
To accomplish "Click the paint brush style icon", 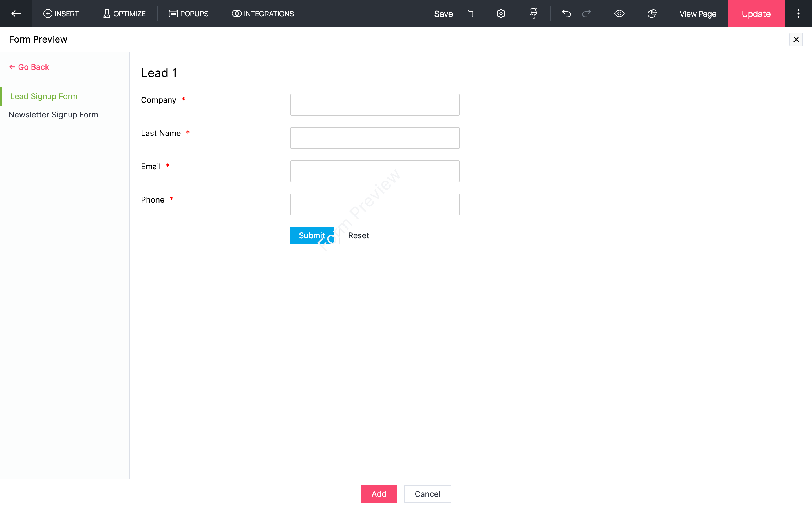I will [533, 14].
